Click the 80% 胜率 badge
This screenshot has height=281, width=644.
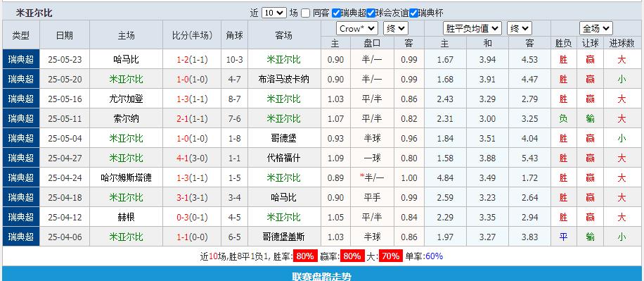point(305,256)
